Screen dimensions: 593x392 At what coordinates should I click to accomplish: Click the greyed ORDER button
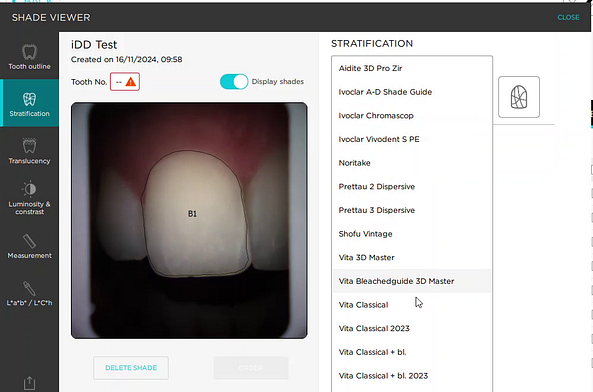tap(251, 368)
